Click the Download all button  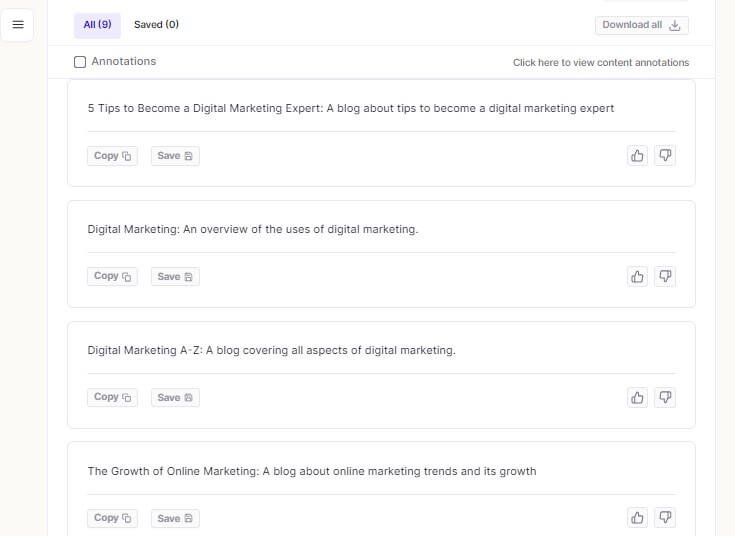coord(641,25)
